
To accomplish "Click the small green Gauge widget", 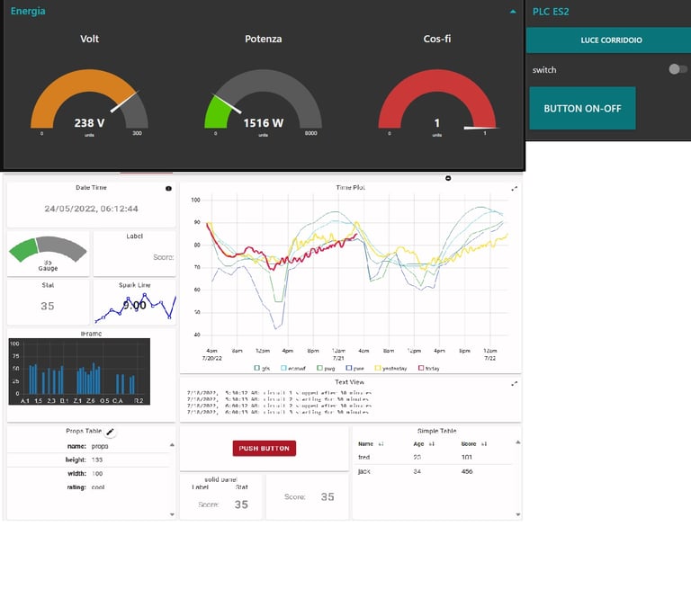I will click(48, 254).
